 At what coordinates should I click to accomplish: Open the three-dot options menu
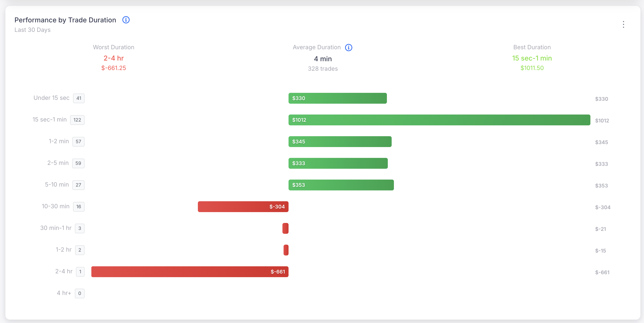623,24
